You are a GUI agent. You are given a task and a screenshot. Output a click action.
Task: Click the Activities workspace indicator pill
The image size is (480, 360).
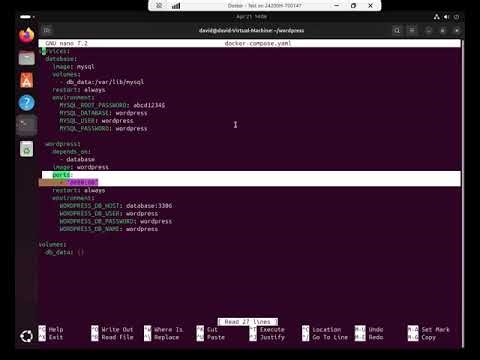coord(27,17)
